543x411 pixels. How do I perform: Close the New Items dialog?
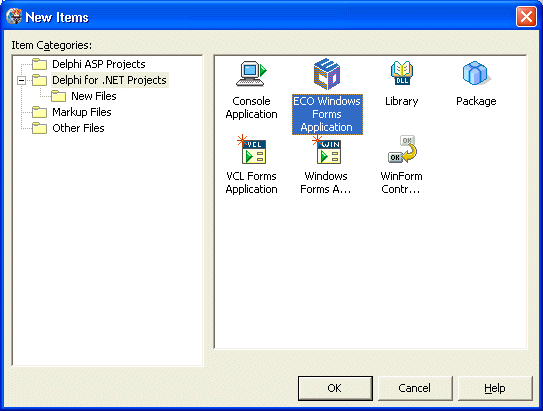pyautogui.click(x=526, y=16)
